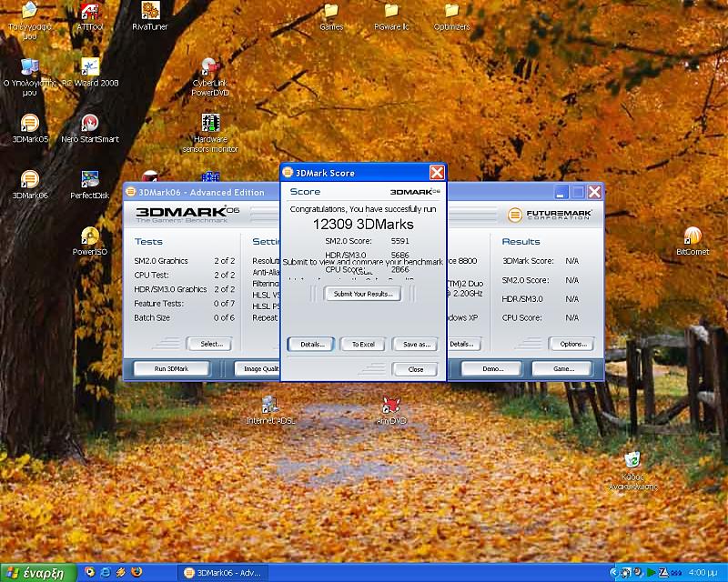Select the 3DMark05 desktop icon
The height and width of the screenshot is (582, 728).
click(30, 128)
